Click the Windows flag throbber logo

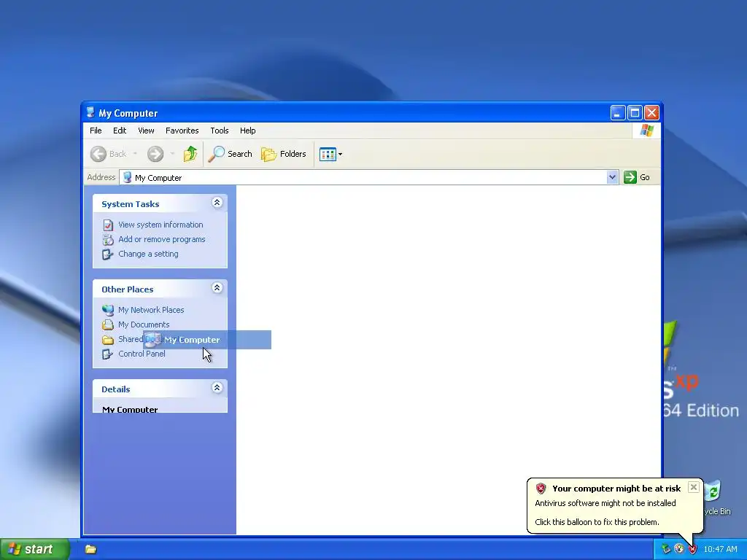pos(646,131)
